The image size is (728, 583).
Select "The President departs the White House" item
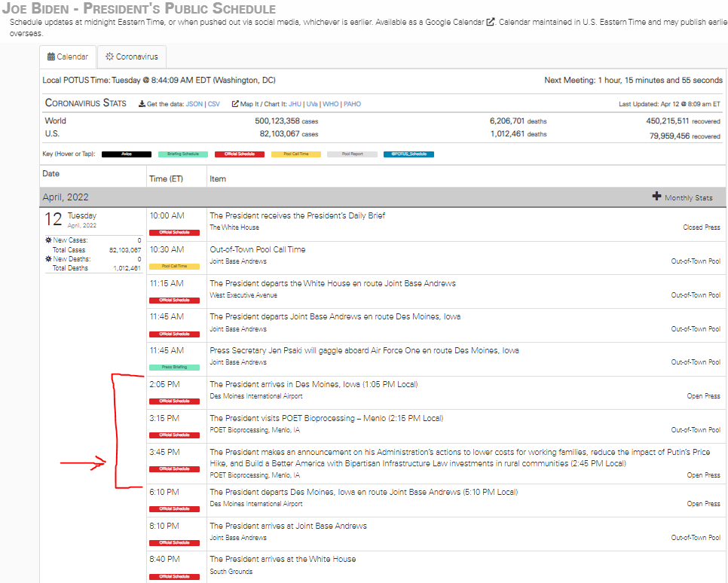coord(332,283)
